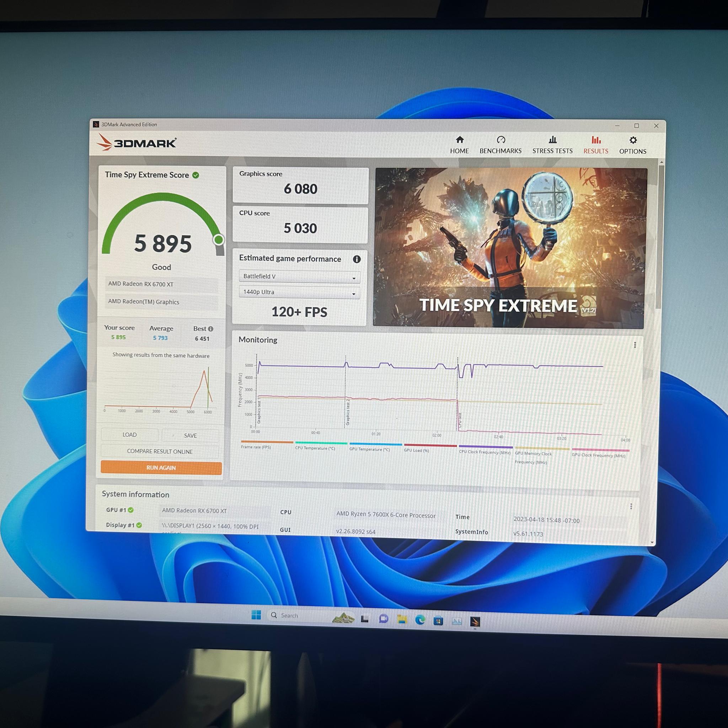Click the Best score value 6 451
The image size is (728, 728).
tap(202, 339)
